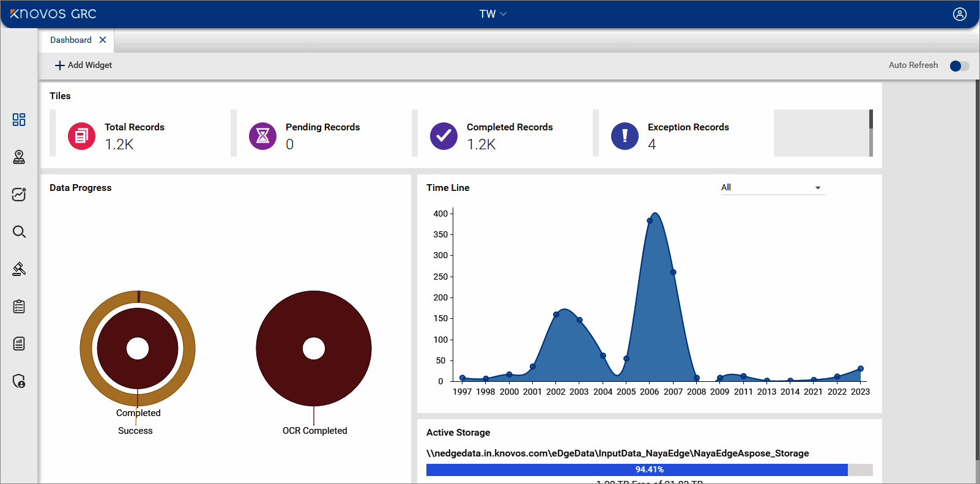Click the location stamp sidebar icon
Viewport: 980px width, 484px height.
[x=19, y=157]
